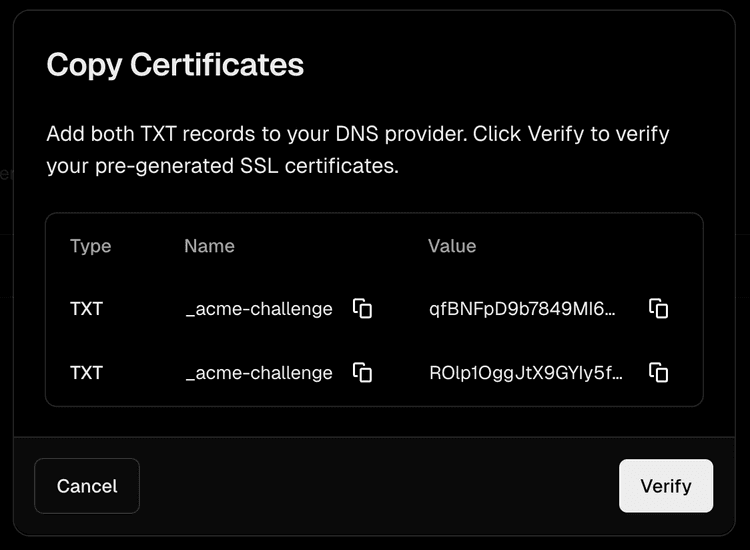Select the Name column header
750x550 pixels.
pyautogui.click(x=209, y=246)
